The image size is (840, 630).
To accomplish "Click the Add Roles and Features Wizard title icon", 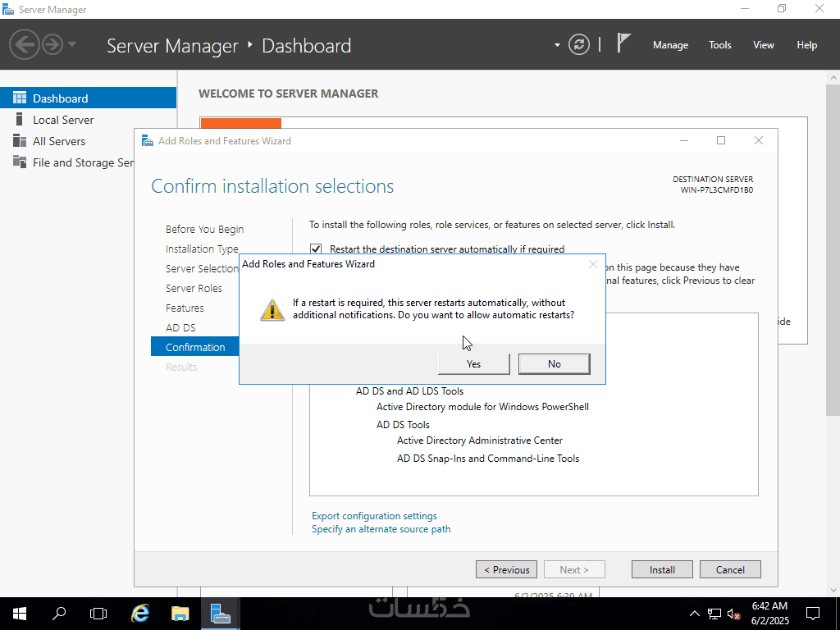I will (148, 141).
